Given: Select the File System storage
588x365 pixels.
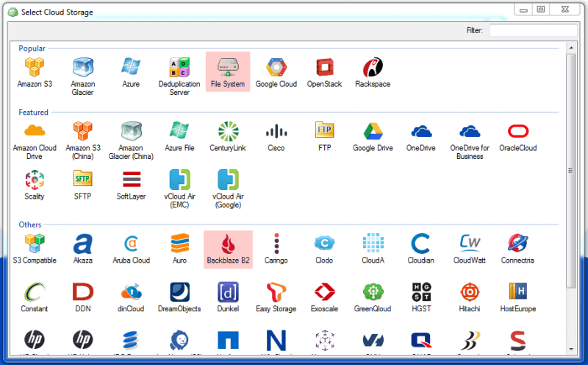Looking at the screenshot, I should tap(228, 71).
